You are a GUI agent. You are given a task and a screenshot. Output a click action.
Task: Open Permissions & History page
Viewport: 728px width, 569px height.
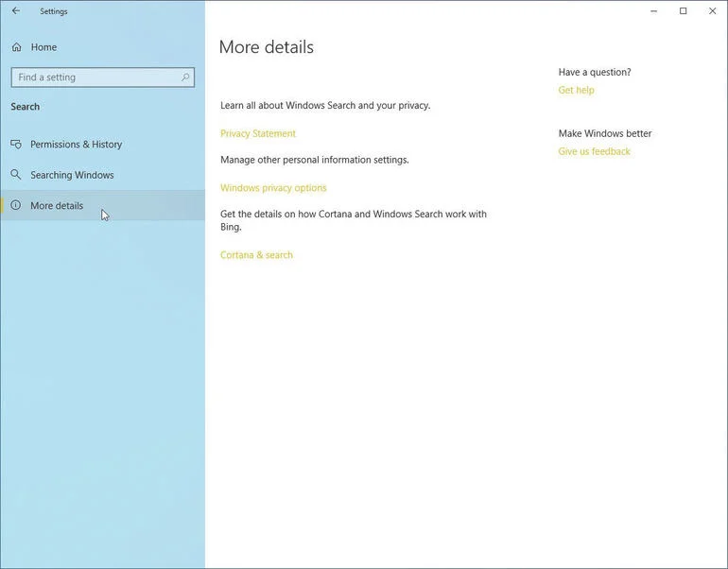click(103, 145)
